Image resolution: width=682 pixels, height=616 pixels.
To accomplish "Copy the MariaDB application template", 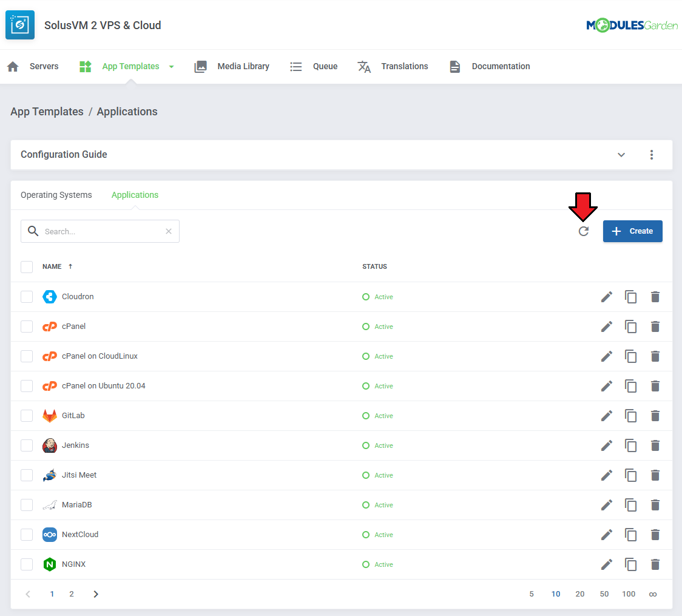I will [631, 505].
